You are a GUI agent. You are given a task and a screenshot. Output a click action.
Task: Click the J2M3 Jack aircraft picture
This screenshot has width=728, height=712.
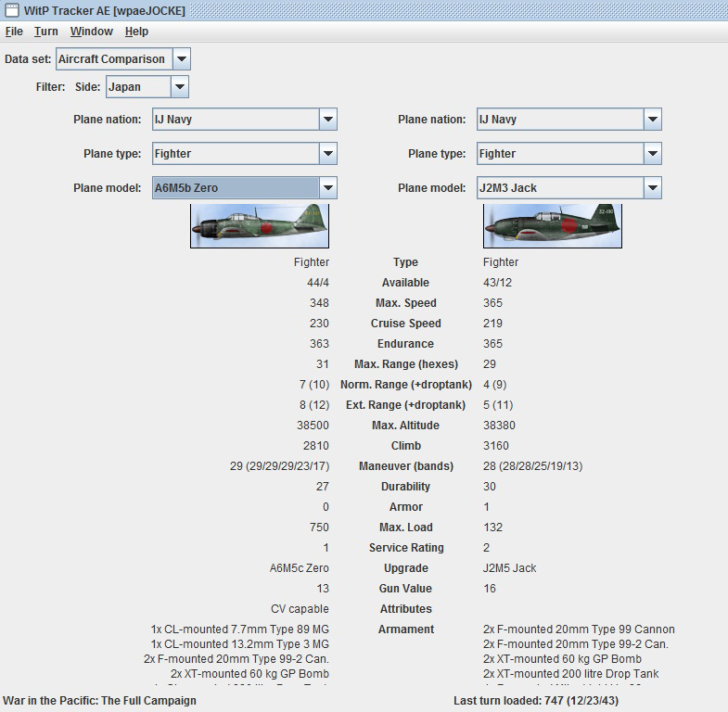[x=553, y=225]
